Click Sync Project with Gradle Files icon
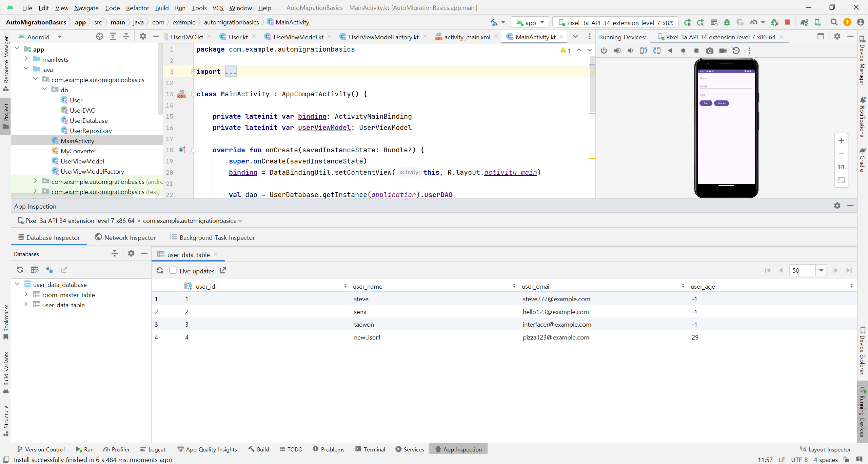Screen dimensions: 868x464 pos(804,22)
